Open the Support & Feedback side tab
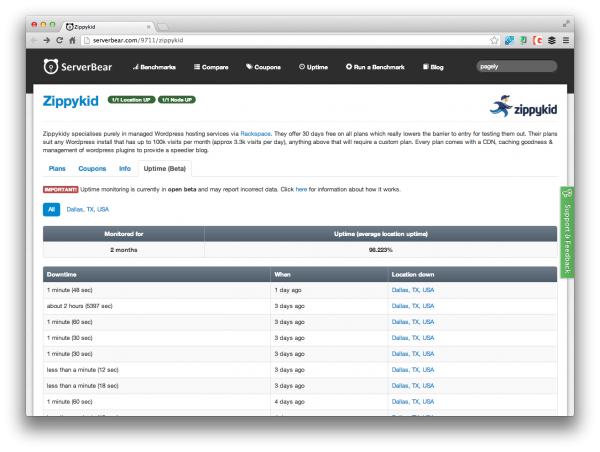Screen dimensions: 600x452 pos(567,232)
